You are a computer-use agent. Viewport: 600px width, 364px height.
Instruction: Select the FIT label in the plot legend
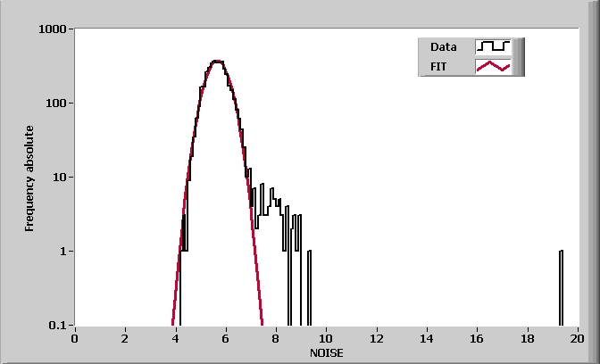[x=437, y=66]
